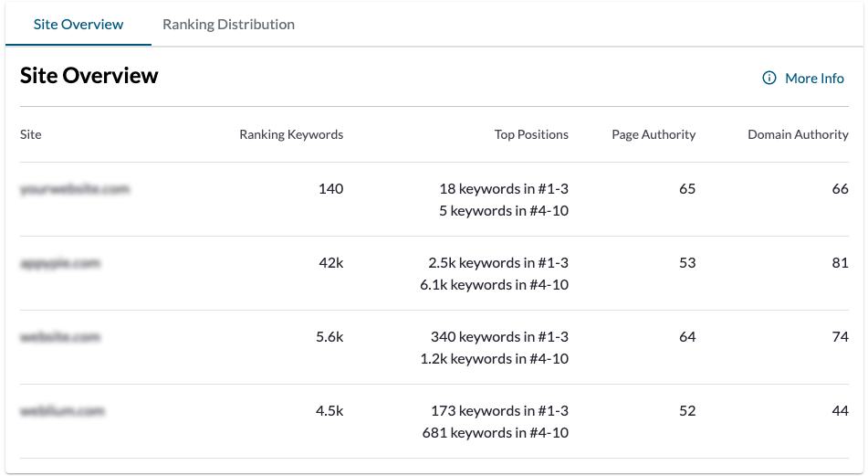
Task: Click the blurred site name in third row
Action: [x=60, y=337]
